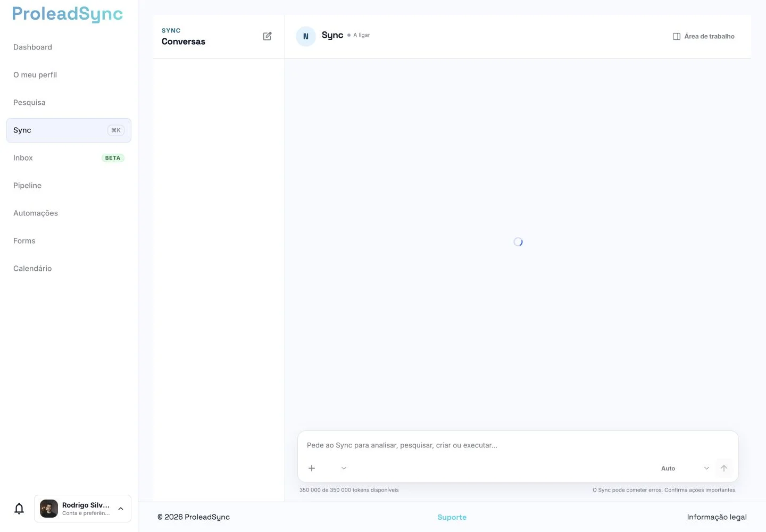Go to Automações
This screenshot has height=532, width=766.
[x=69, y=213]
